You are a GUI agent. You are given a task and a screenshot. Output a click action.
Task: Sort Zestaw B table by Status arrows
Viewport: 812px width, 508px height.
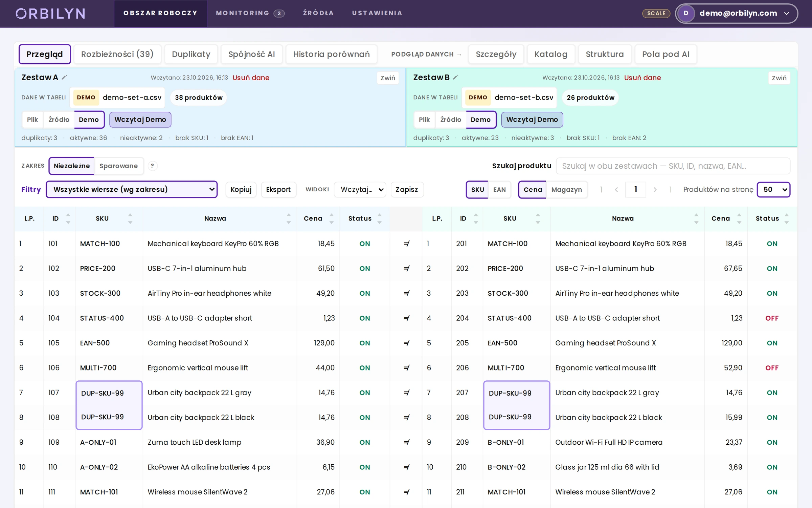pyautogui.click(x=786, y=218)
